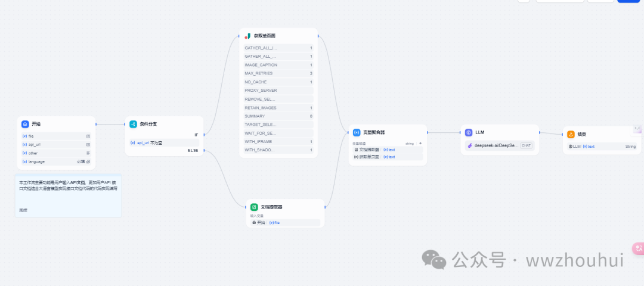Click the plus icon in 变量聚合器
This screenshot has height=286, width=644.
(x=420, y=143)
